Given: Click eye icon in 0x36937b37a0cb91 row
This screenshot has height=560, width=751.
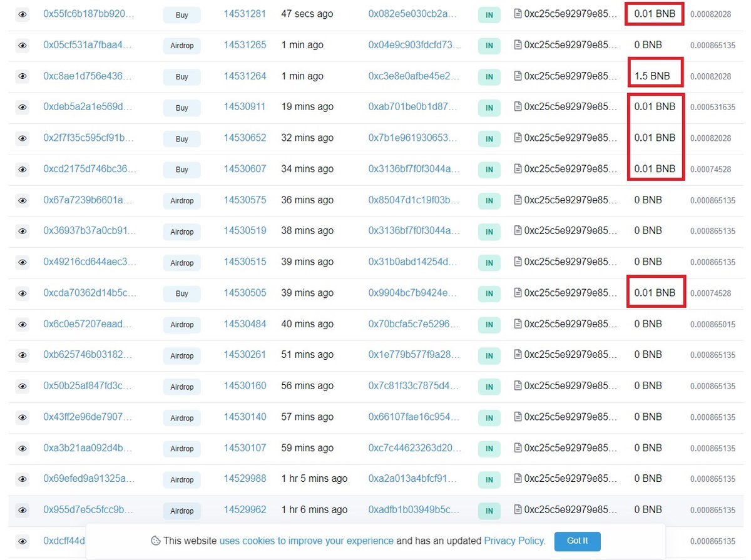Looking at the screenshot, I should coord(23,231).
